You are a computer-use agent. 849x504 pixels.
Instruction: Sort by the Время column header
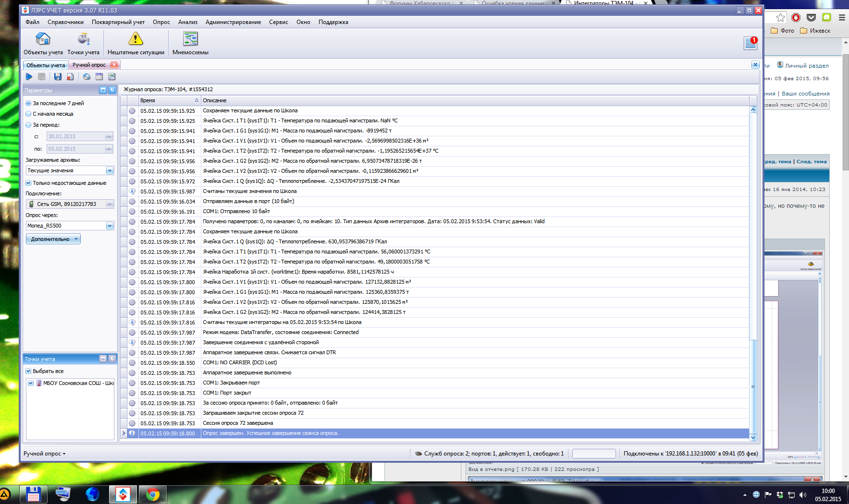pos(169,100)
